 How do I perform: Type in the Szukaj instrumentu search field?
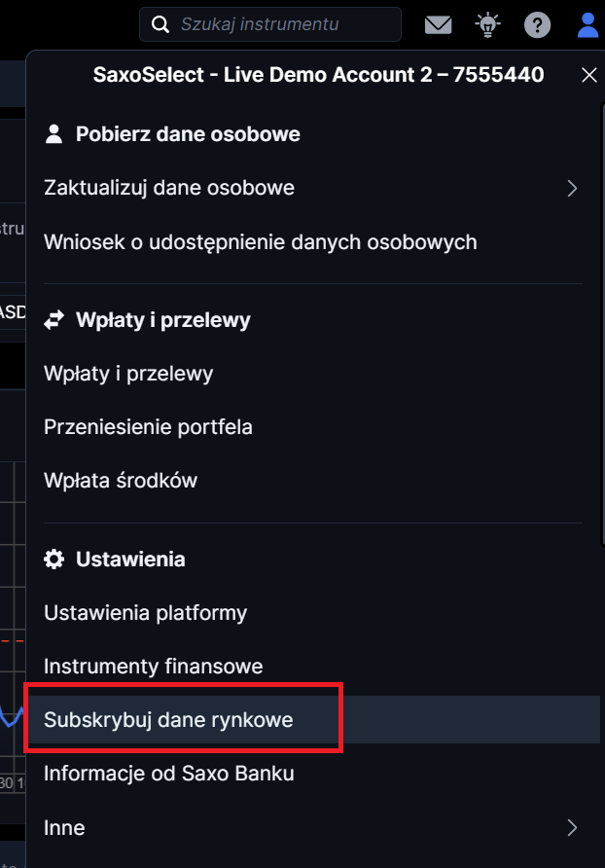[x=282, y=24]
